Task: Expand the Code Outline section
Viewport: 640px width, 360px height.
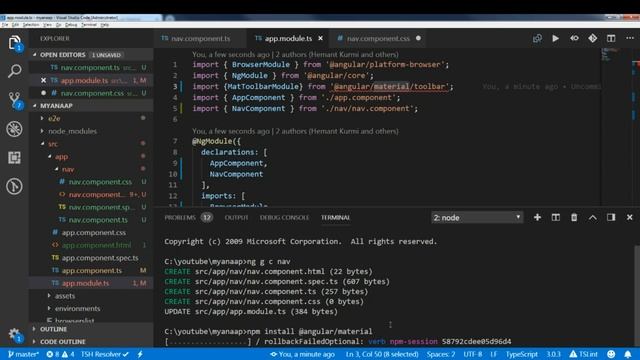Action: [x=62, y=342]
